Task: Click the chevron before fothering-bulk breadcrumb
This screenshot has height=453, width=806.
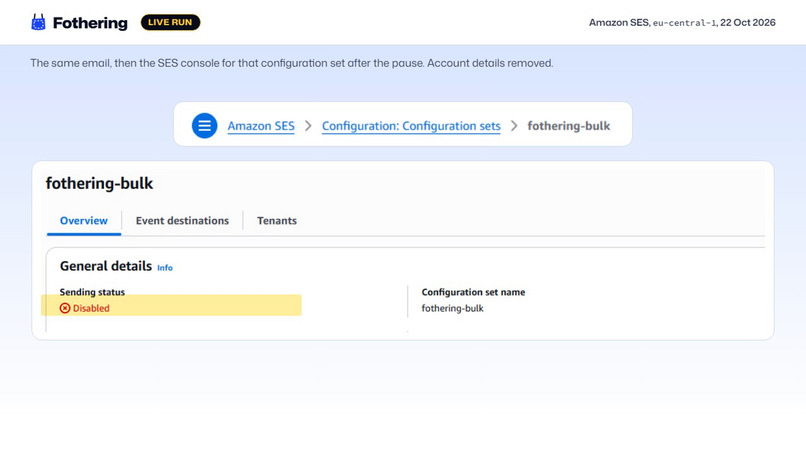Action: coord(514,126)
